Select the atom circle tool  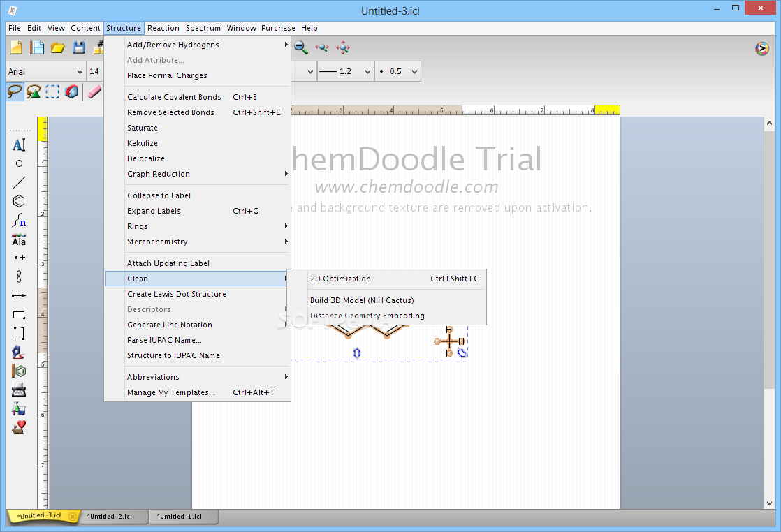pyautogui.click(x=19, y=164)
